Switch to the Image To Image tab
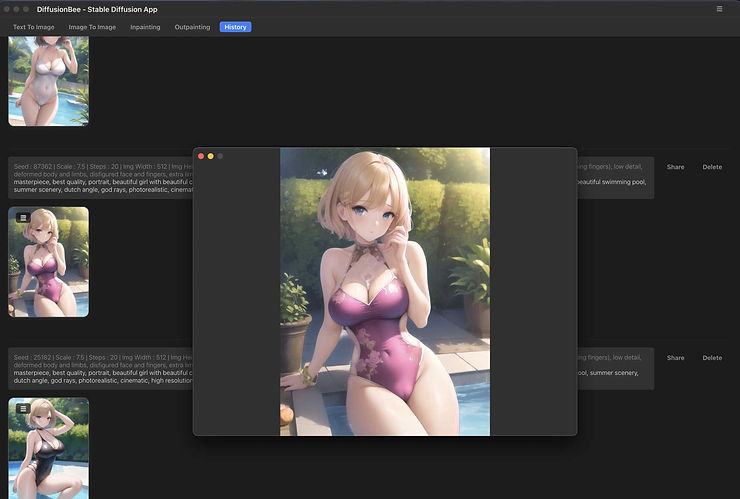 coord(92,27)
